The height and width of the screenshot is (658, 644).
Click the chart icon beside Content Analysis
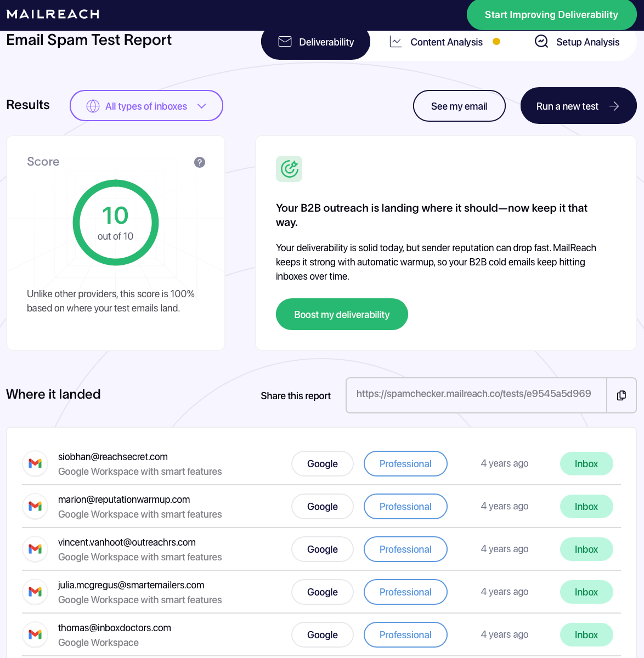(396, 41)
